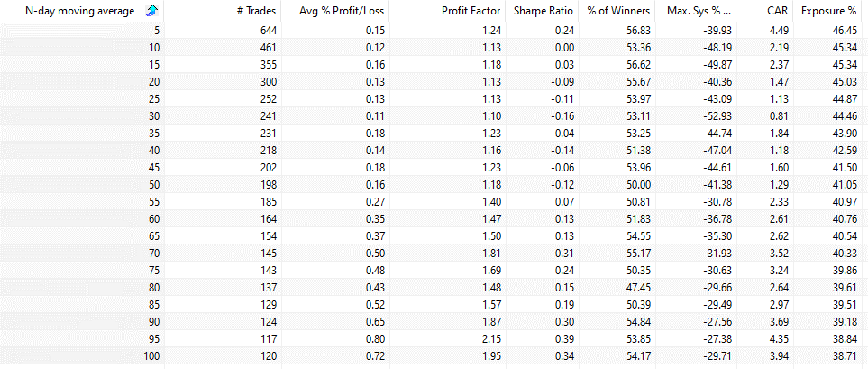
Task: Click the truncated Max. Sys % header
Action: coord(699,11)
